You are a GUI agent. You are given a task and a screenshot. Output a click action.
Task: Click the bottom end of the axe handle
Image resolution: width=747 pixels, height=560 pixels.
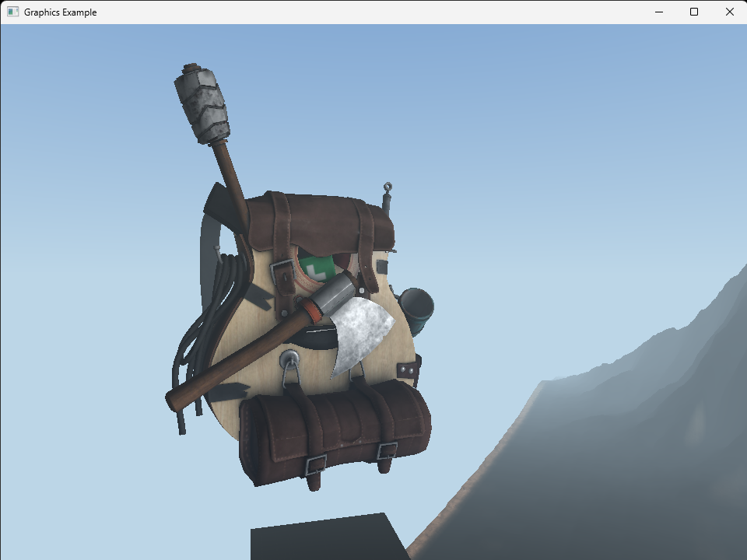pos(175,402)
